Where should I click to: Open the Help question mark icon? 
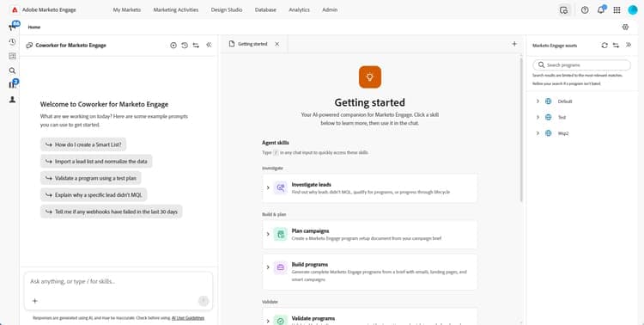coord(585,10)
